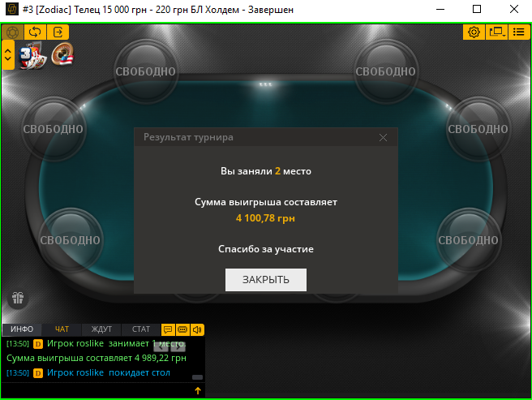
Task: Click the poker chip lobby icon
Action: (13, 32)
